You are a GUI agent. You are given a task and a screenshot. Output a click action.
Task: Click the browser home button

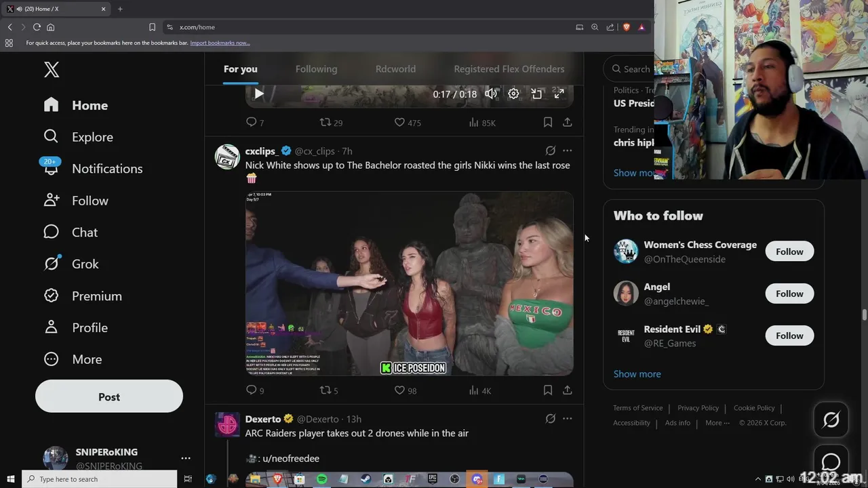50,27
